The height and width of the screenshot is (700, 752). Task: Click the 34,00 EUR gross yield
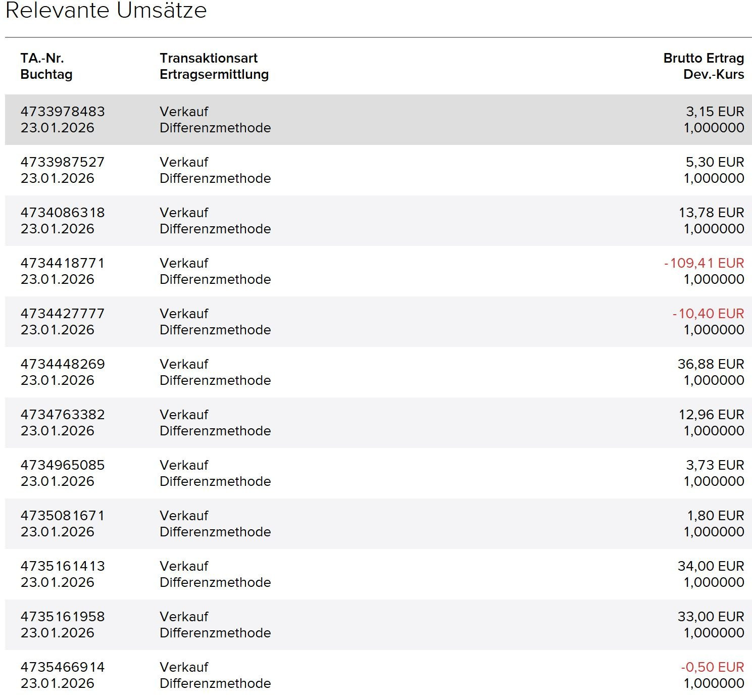(711, 566)
